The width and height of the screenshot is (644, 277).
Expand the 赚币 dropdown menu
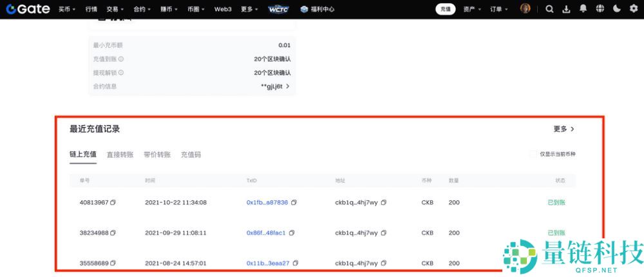point(169,9)
